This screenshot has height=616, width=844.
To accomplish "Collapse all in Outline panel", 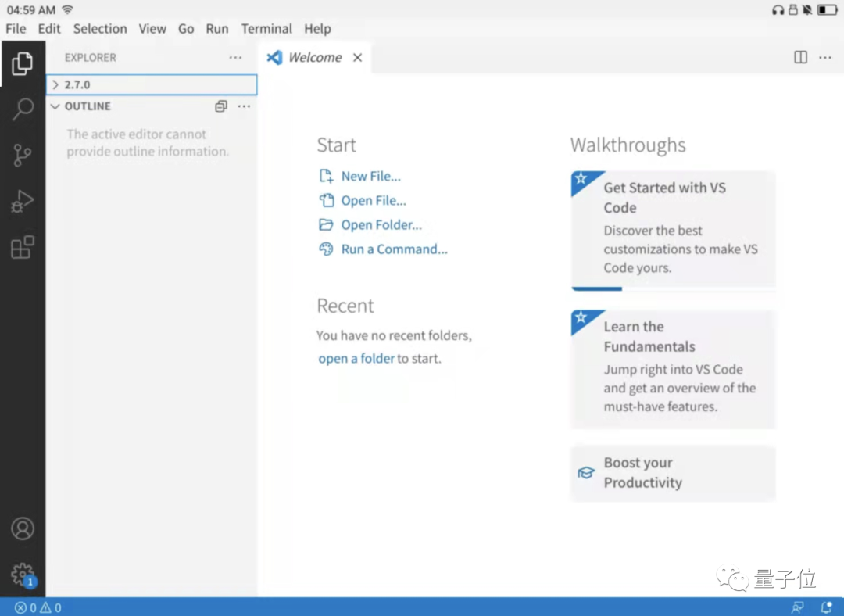I will [220, 106].
